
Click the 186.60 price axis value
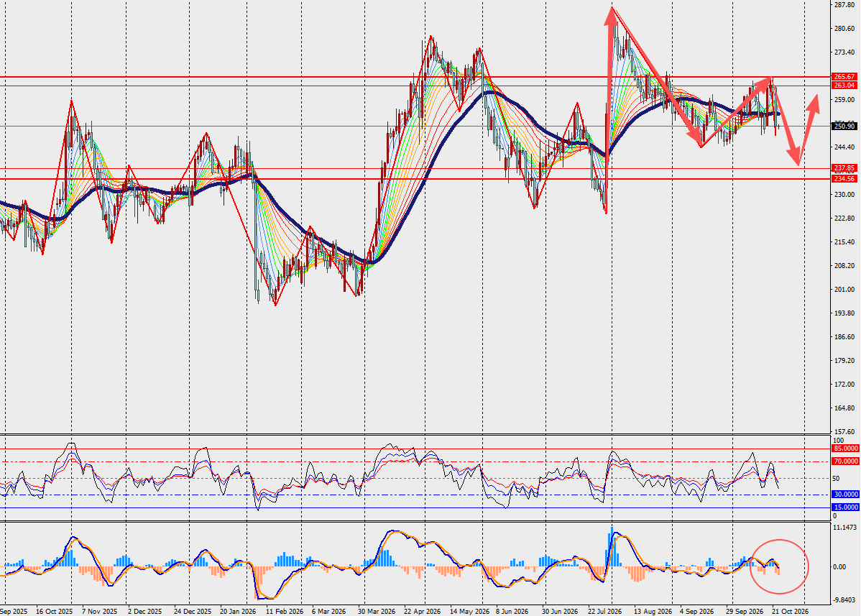click(844, 336)
